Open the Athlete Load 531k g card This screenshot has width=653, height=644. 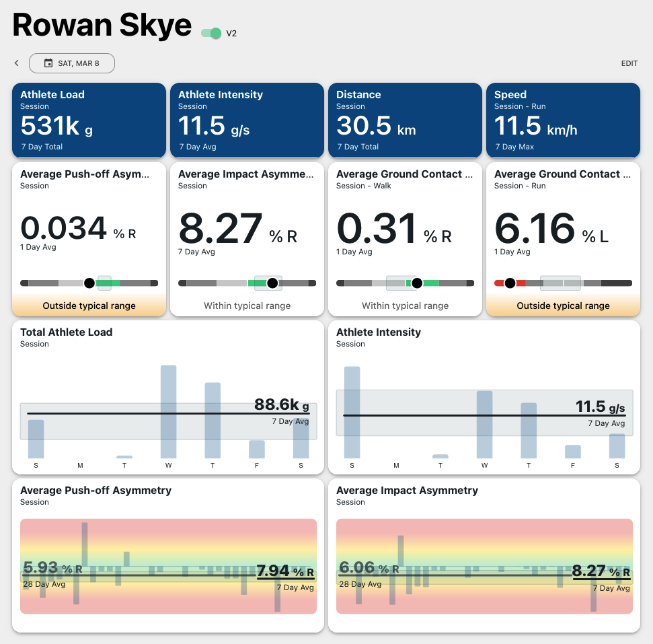pos(89,120)
